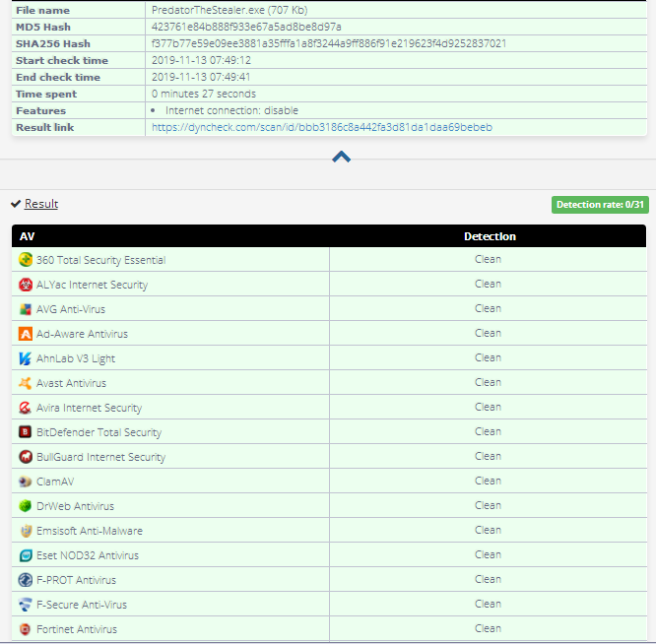Screen dimensions: 656x644
Task: Click the Emsisoft Anti-Malware name
Action: (90, 531)
